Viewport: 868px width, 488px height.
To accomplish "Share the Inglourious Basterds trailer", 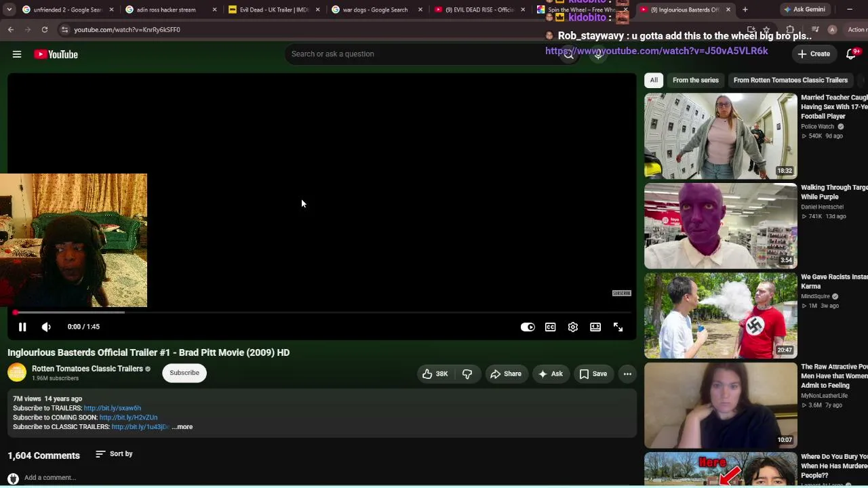I will (x=506, y=373).
